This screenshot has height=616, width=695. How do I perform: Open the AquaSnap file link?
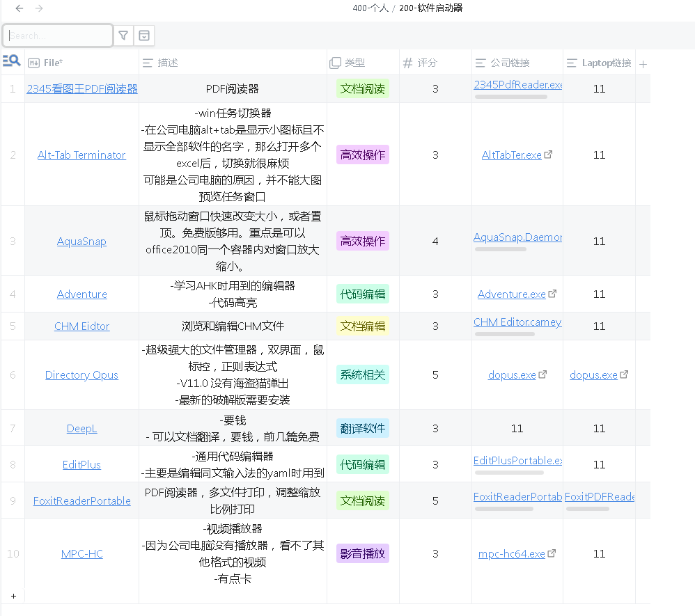click(81, 242)
